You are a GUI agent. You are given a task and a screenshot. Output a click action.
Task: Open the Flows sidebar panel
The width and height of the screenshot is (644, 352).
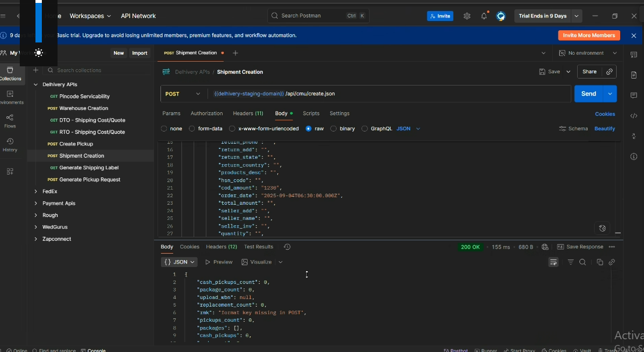point(10,121)
